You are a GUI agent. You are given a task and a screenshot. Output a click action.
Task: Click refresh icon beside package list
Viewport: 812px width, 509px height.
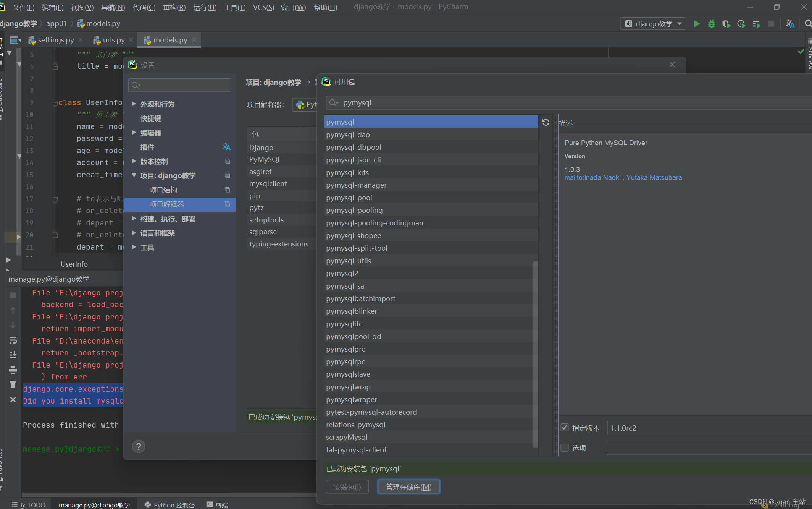[546, 122]
